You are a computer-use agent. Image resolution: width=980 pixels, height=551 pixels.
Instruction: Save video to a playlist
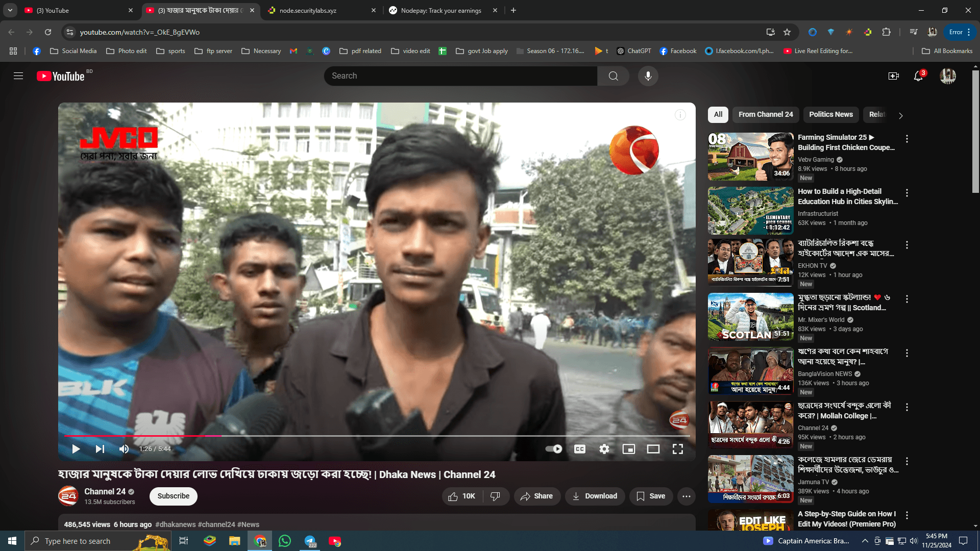pos(651,496)
